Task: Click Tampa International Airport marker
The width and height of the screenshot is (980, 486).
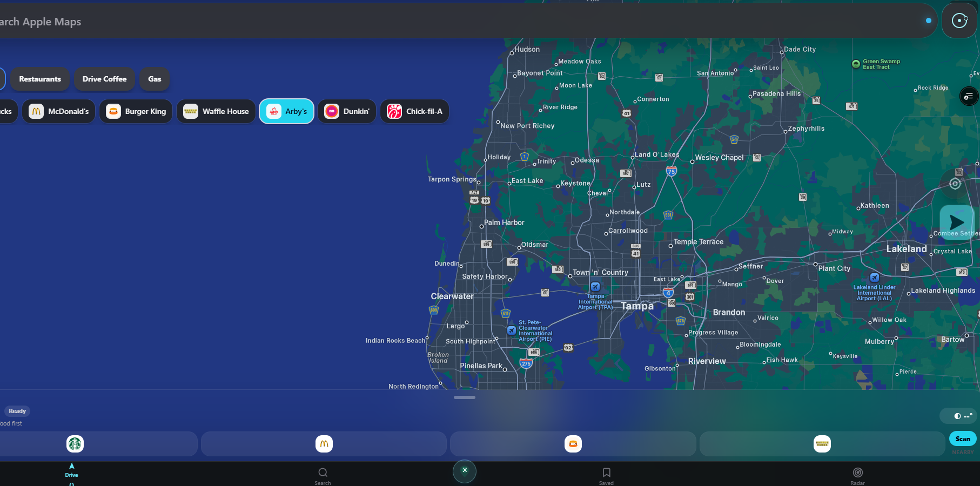Action: 595,287
